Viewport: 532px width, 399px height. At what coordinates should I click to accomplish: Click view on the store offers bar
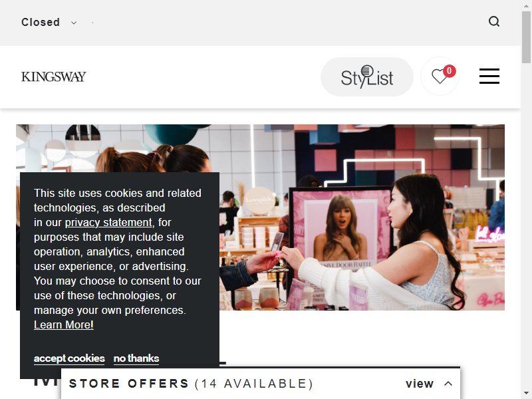coord(420,384)
